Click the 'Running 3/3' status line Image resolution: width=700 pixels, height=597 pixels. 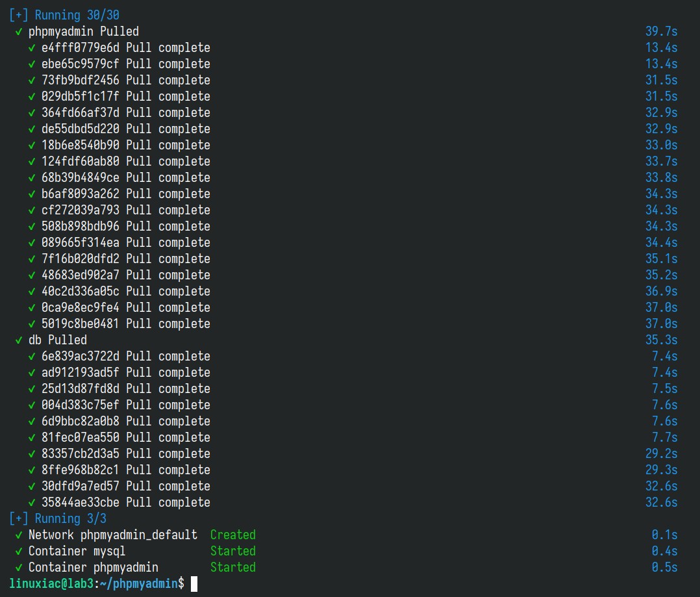click(58, 518)
